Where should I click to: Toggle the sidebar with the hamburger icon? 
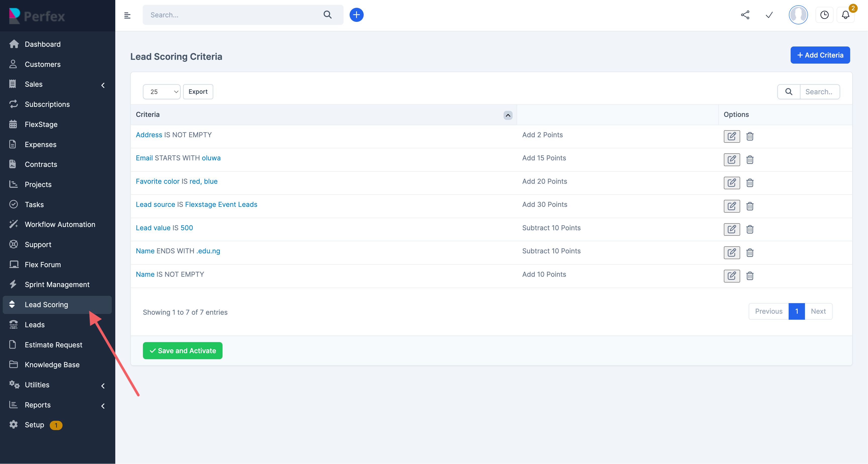[127, 15]
